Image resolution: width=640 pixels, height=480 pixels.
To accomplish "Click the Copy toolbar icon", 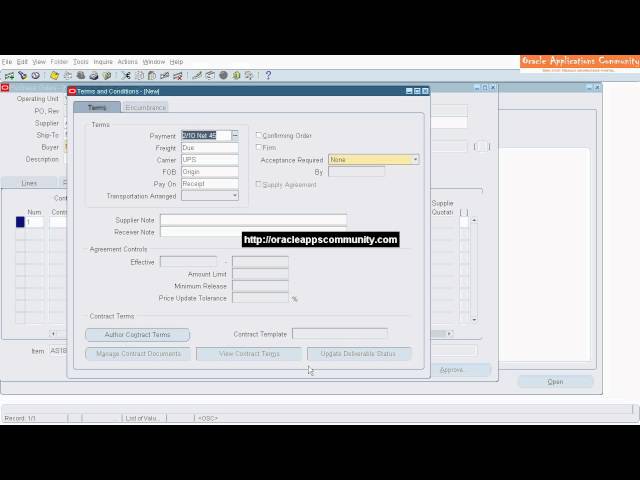I will [139, 76].
